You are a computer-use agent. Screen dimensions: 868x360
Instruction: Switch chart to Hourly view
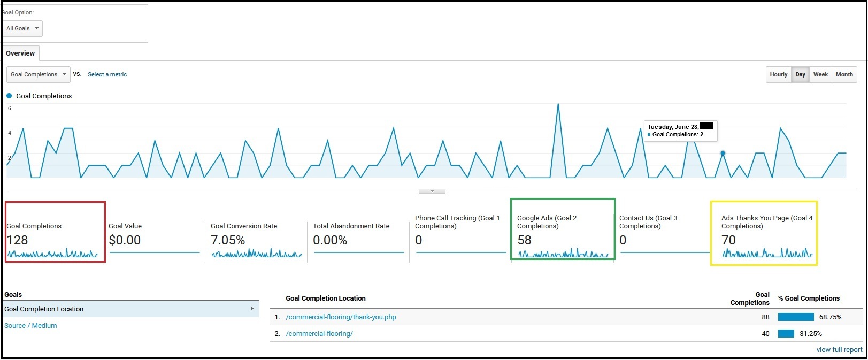pyautogui.click(x=778, y=74)
